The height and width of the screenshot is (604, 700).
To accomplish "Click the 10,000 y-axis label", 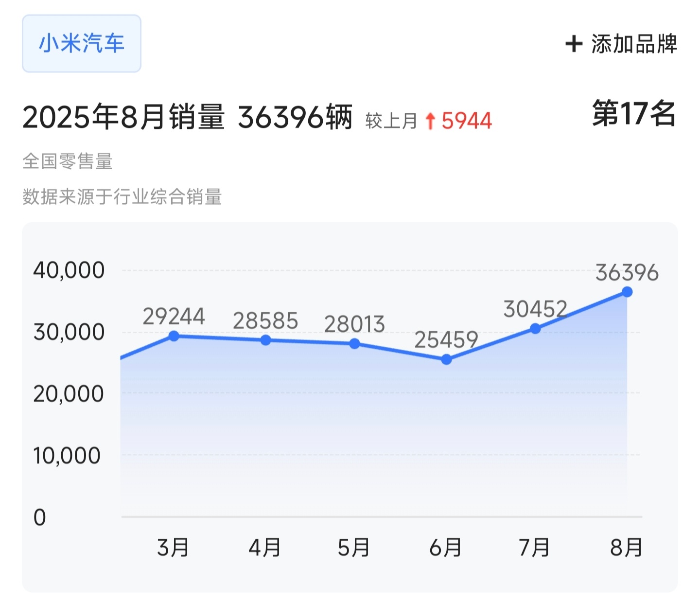I will pos(67,456).
